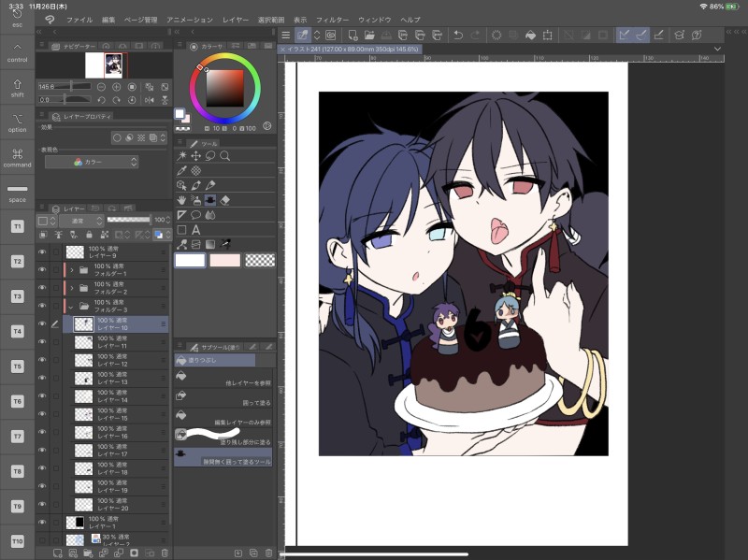Viewport: 748px width, 560px height.
Task: Check the box beside レイヤー 14
Action: tap(56, 395)
